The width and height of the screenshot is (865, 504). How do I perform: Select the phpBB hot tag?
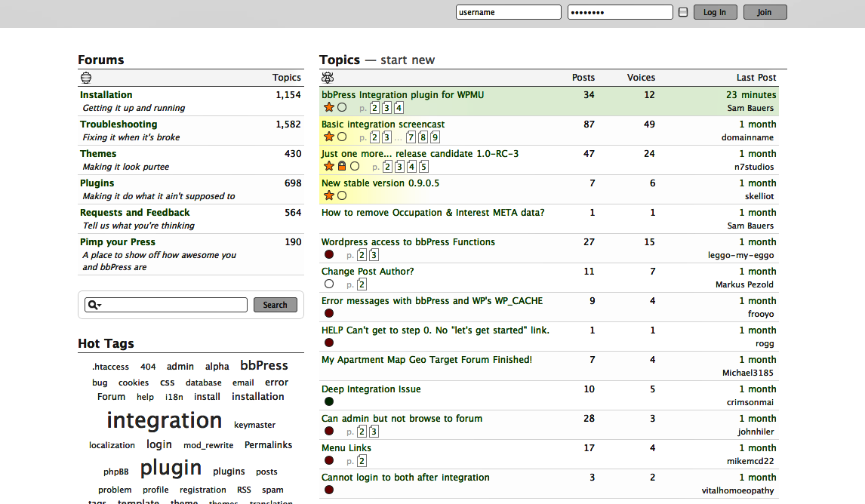115,472
